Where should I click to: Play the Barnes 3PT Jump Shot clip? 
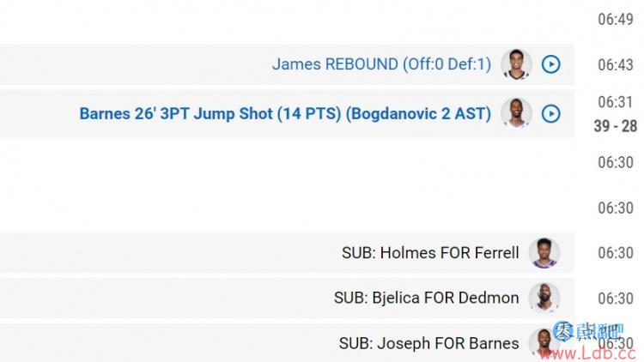tap(550, 114)
